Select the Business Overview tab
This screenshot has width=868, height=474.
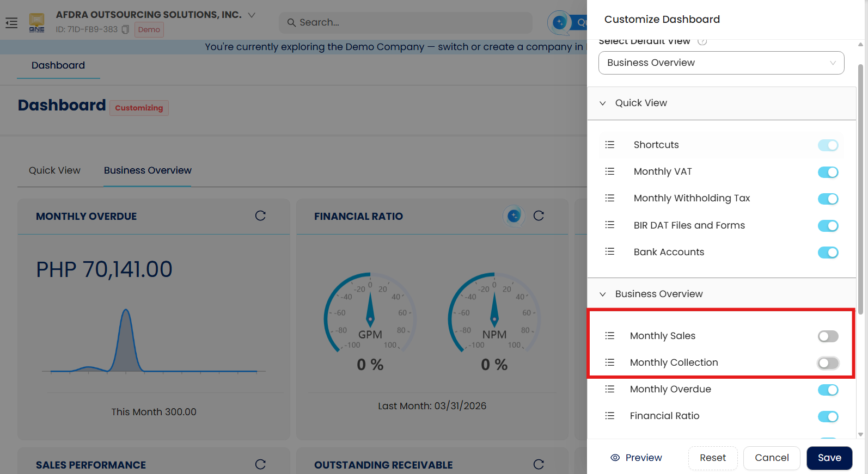(148, 170)
